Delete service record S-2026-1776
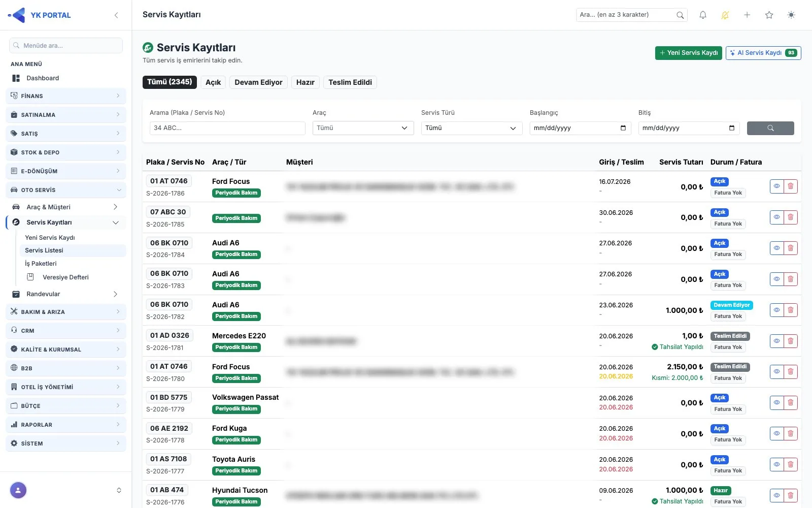 [x=791, y=495]
